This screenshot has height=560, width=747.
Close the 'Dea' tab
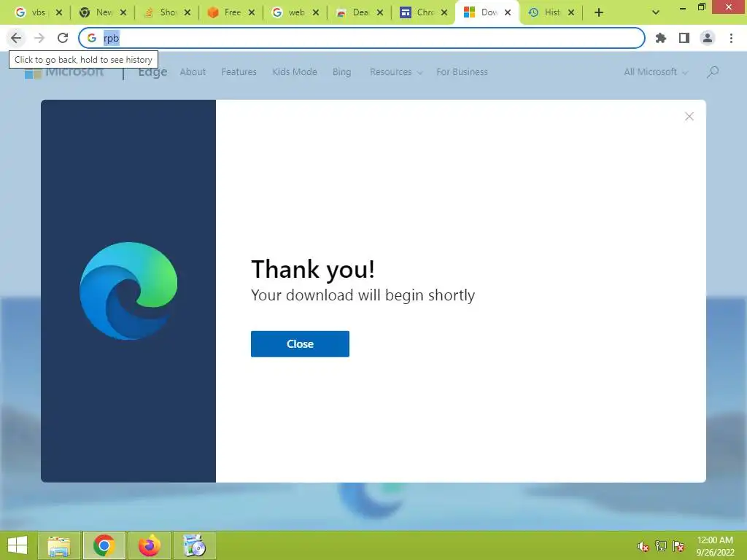[x=380, y=13]
